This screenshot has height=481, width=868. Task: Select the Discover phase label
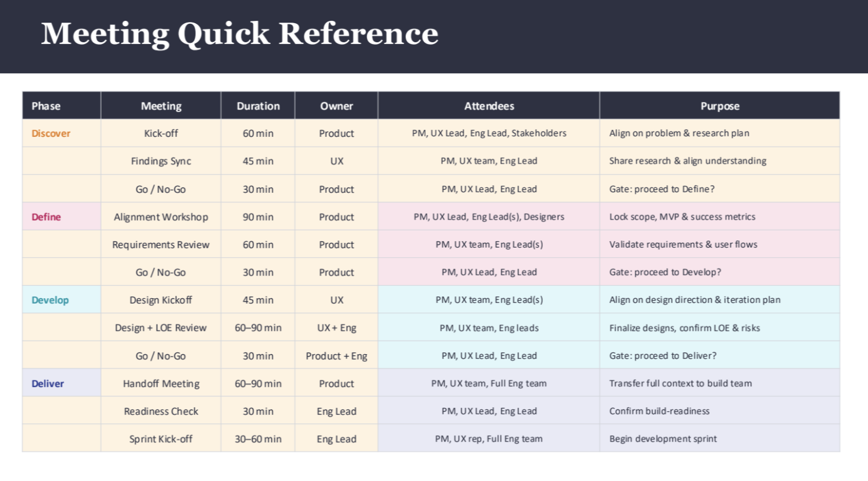click(51, 133)
